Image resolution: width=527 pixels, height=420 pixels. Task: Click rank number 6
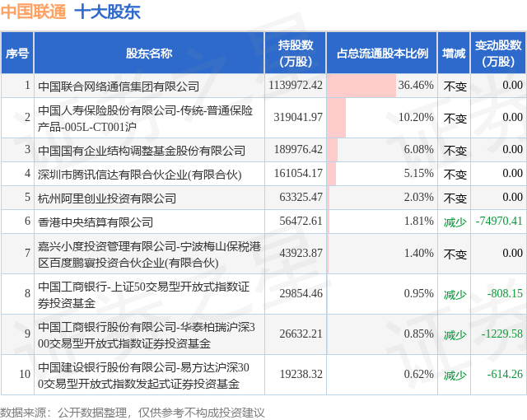[27, 221]
